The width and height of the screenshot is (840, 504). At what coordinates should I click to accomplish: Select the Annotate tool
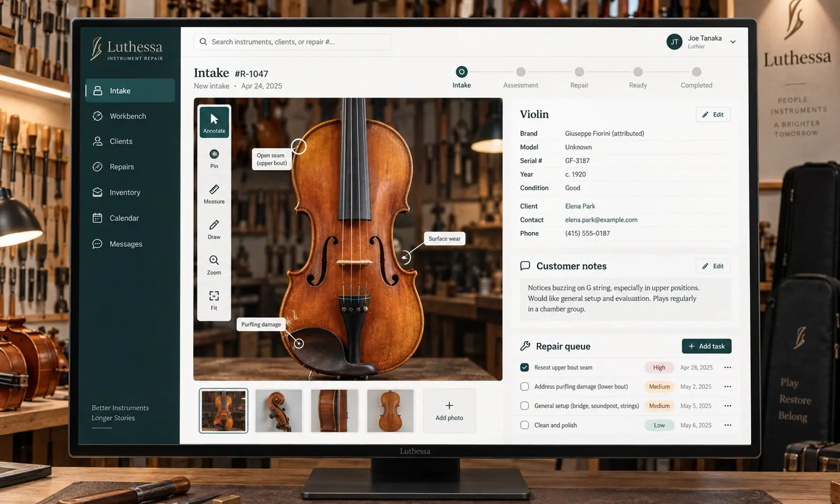(x=214, y=122)
